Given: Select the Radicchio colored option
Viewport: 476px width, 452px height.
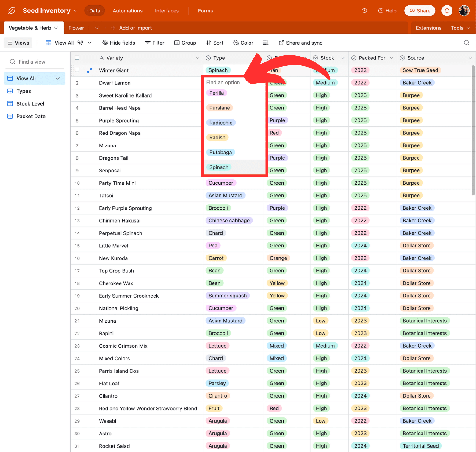Looking at the screenshot, I should tap(221, 123).
